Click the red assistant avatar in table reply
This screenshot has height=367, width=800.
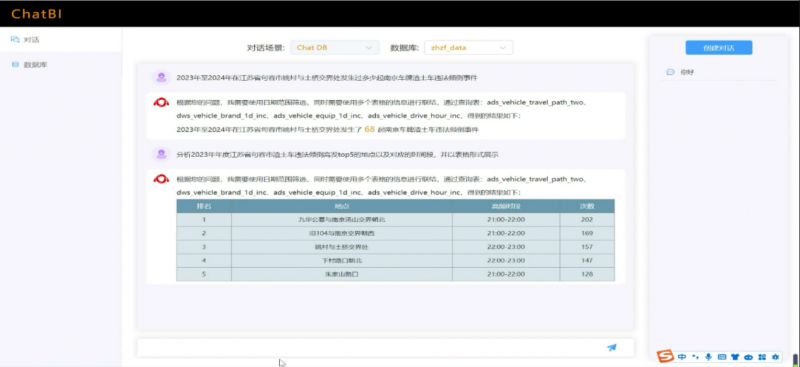click(x=161, y=179)
